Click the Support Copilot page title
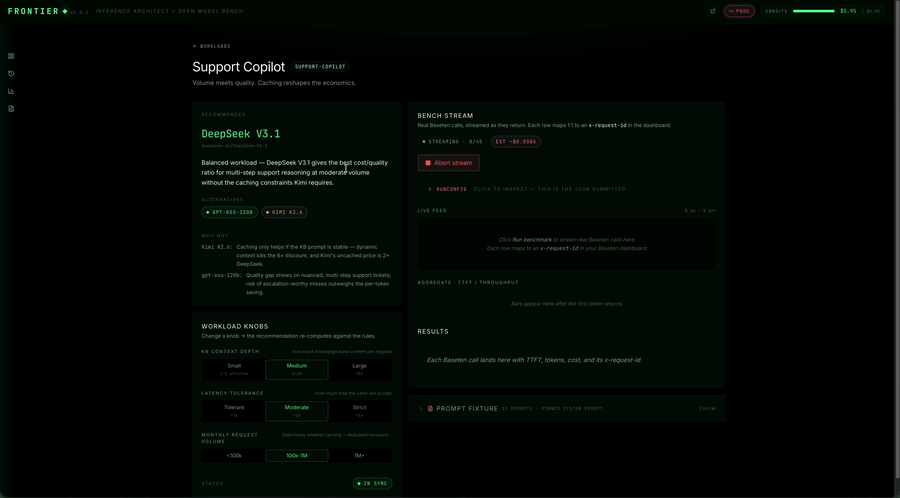This screenshot has width=900, height=498. click(239, 67)
